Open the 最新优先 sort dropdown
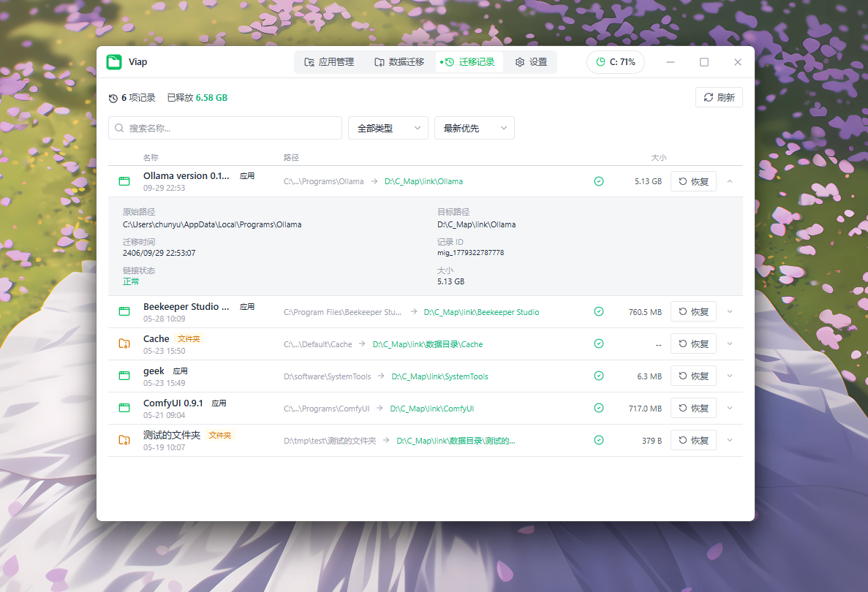Screen dimensions: 868x592 click(x=475, y=128)
